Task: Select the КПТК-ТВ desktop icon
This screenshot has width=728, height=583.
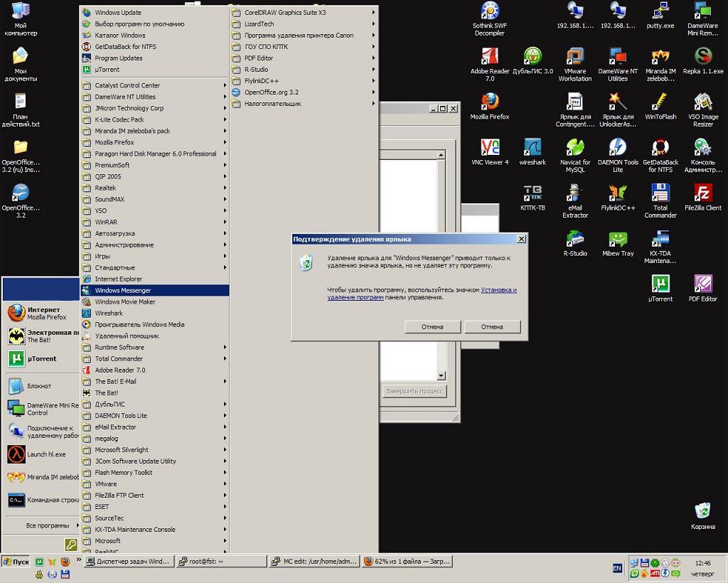Action: [x=532, y=198]
